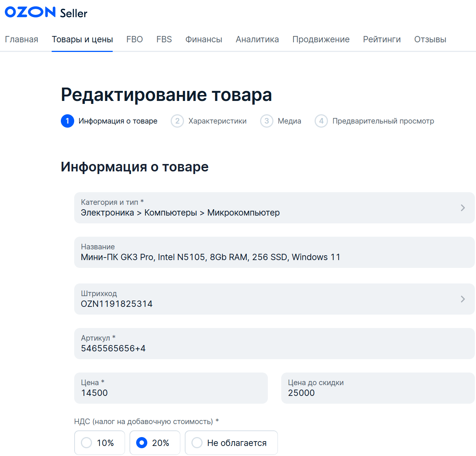
Task: Click the НДС (налог на добавочную стоимость) label
Action: [147, 421]
